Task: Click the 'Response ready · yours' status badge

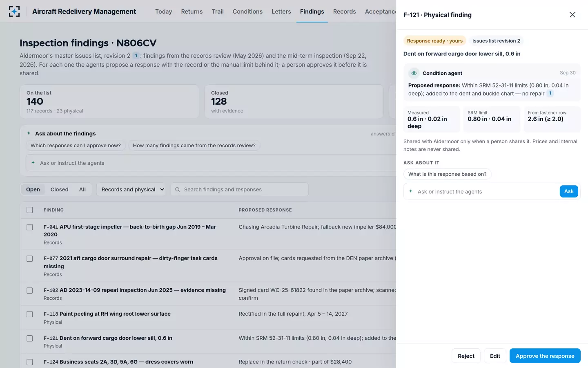Action: (435, 41)
